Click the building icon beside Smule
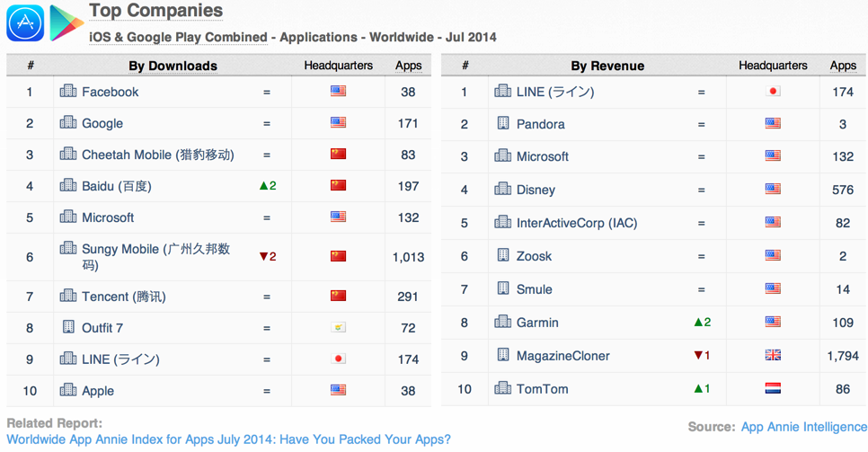The image size is (868, 452). click(502, 288)
